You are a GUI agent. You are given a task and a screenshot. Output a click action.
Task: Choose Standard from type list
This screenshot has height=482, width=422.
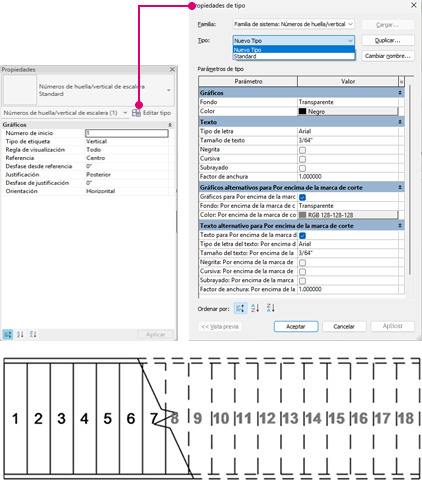click(x=293, y=56)
